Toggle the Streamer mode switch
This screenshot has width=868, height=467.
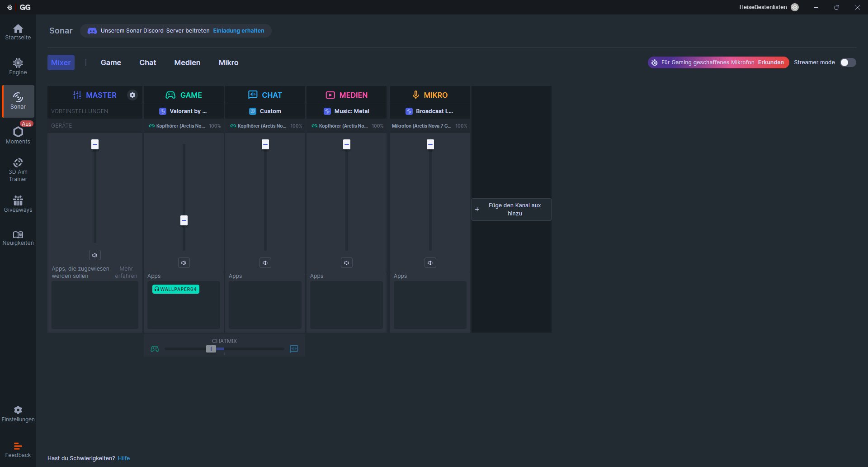[848, 62]
